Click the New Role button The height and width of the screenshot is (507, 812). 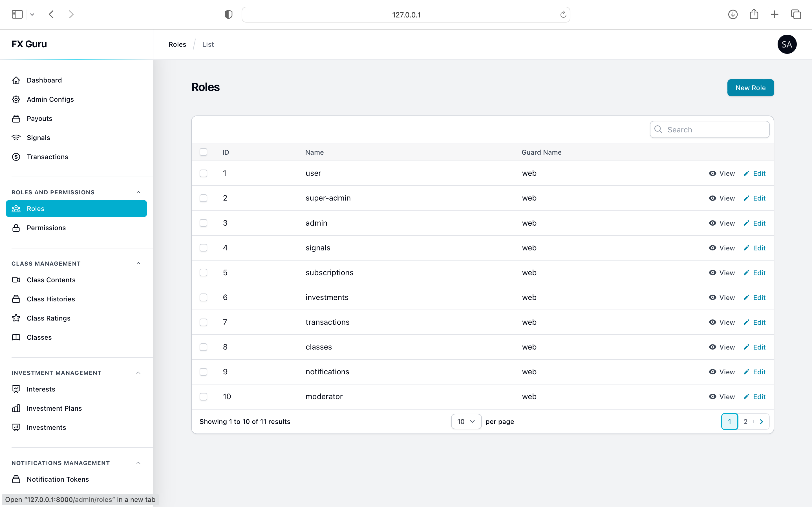pos(750,88)
